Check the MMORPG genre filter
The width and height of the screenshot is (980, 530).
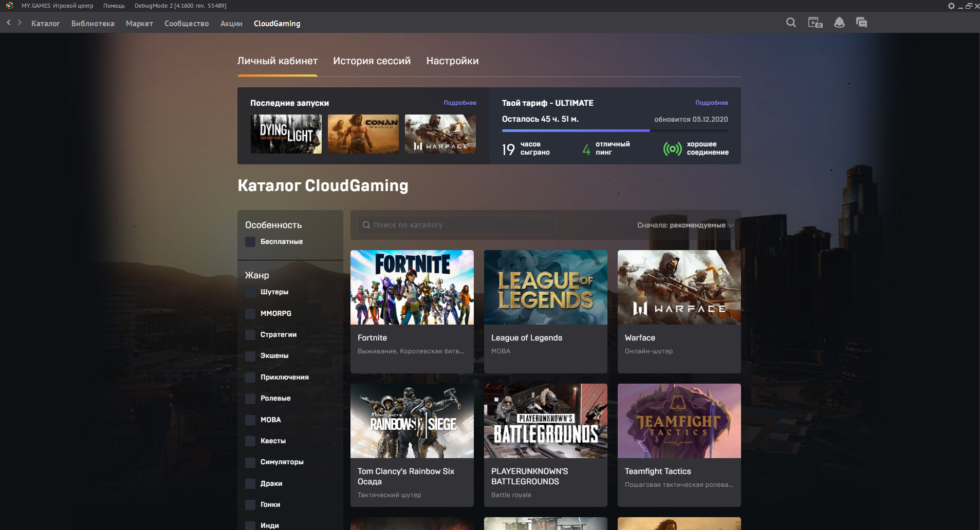point(250,313)
